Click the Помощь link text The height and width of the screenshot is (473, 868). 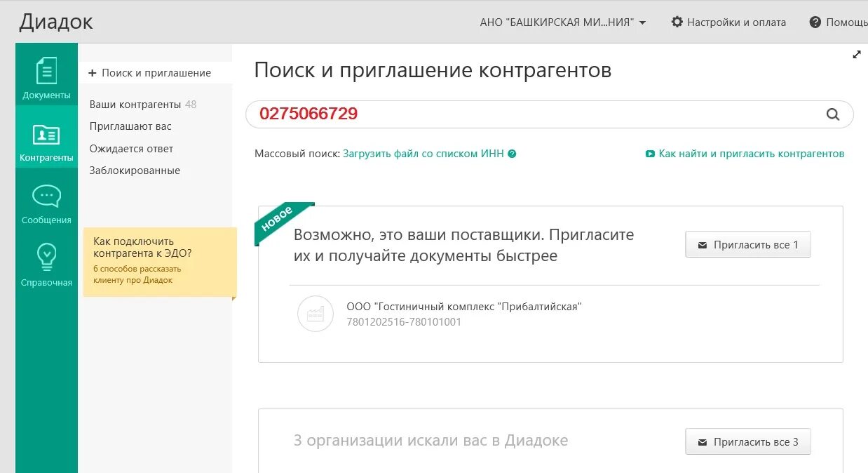click(x=846, y=22)
